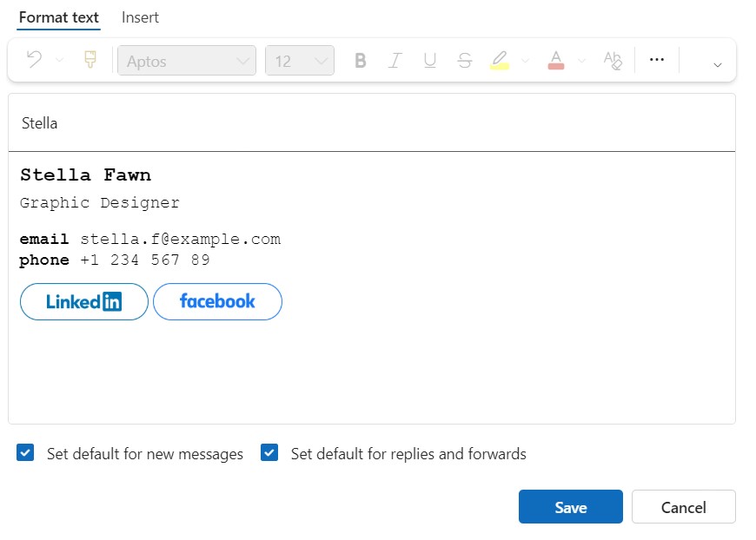Screen dimensions: 756x540
Task: Toggle strikethrough formatting
Action: pyautogui.click(x=464, y=61)
